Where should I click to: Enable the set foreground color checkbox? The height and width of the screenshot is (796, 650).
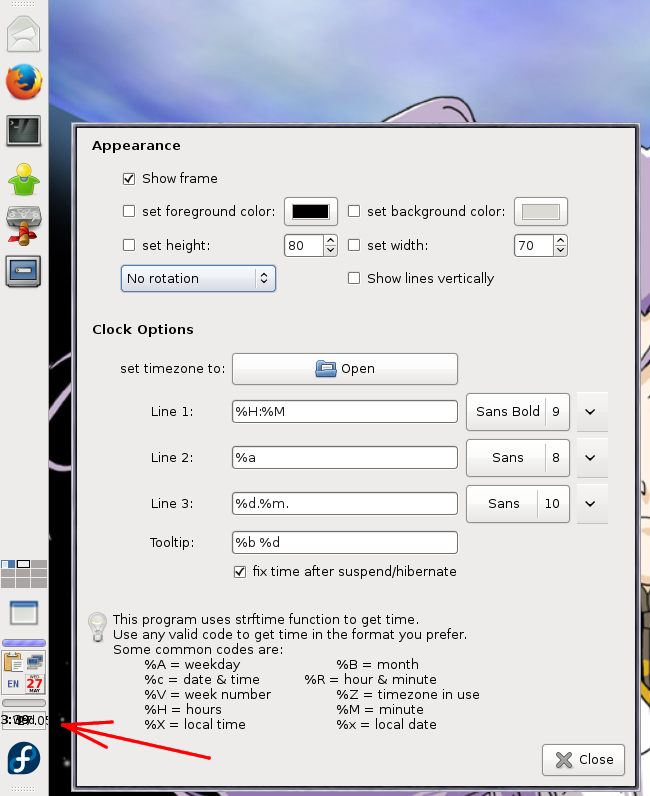(129, 212)
